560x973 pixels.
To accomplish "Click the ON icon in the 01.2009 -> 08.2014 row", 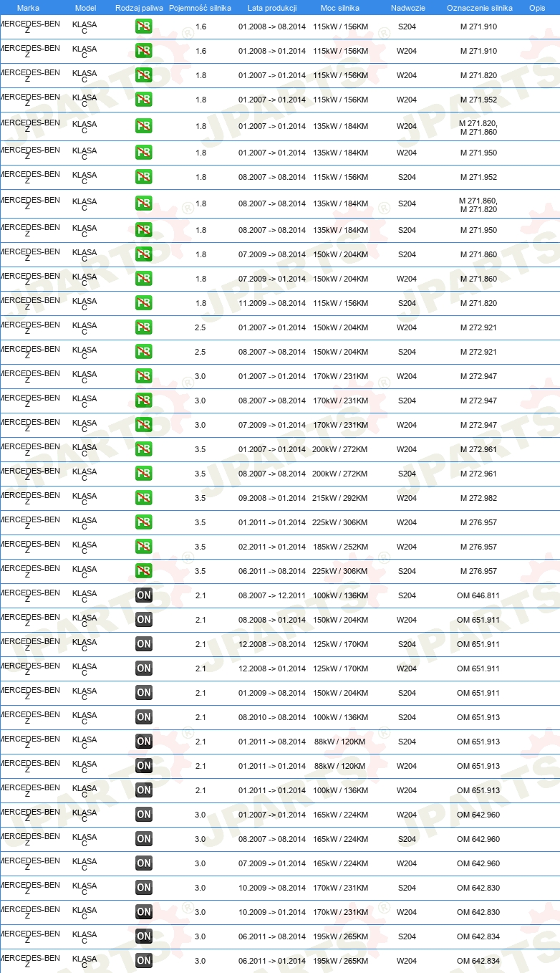I will pos(144,693).
